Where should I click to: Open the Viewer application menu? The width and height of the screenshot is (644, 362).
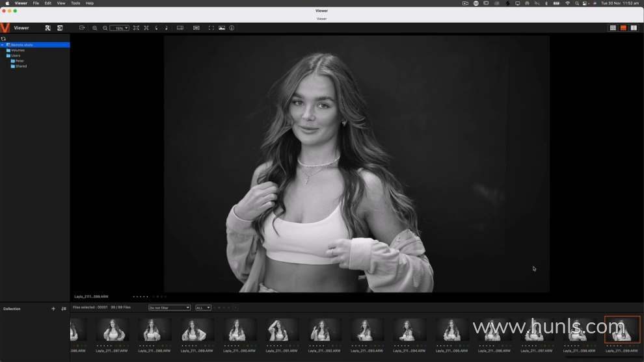point(21,3)
